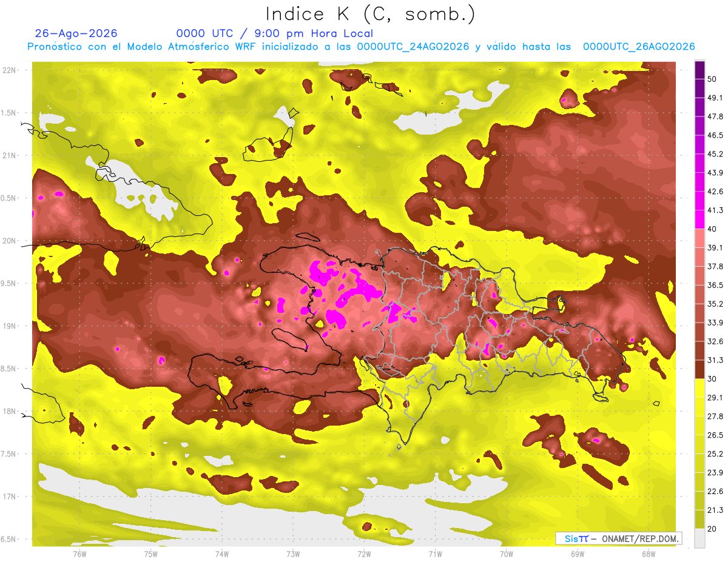This screenshot has height=562, width=728.
Task: Click the legend value '35.2'
Action: [x=715, y=304]
